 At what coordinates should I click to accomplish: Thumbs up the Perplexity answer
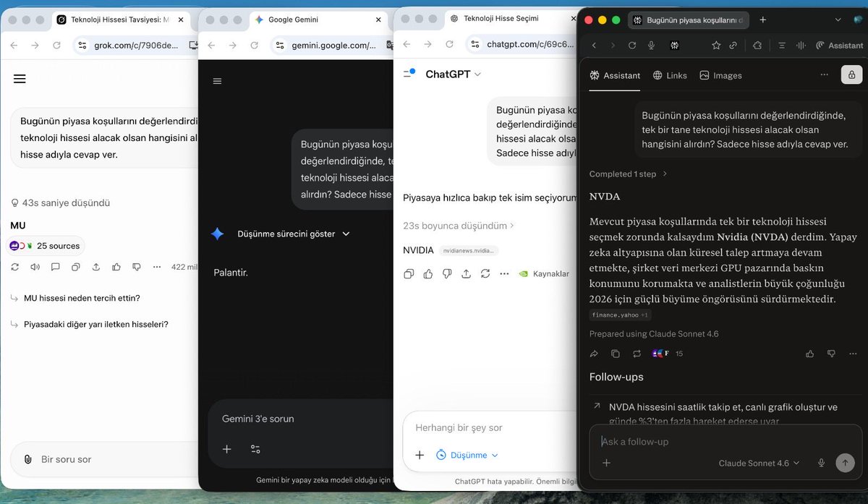click(x=809, y=354)
